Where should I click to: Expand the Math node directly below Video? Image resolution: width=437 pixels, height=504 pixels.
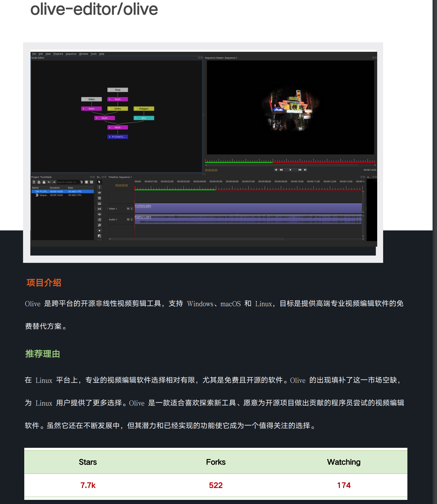[83, 109]
